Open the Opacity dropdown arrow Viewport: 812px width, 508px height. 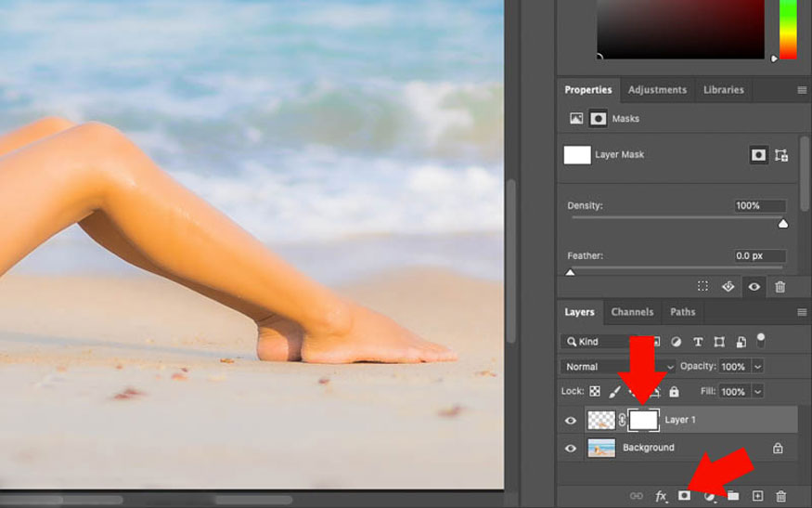pos(757,367)
